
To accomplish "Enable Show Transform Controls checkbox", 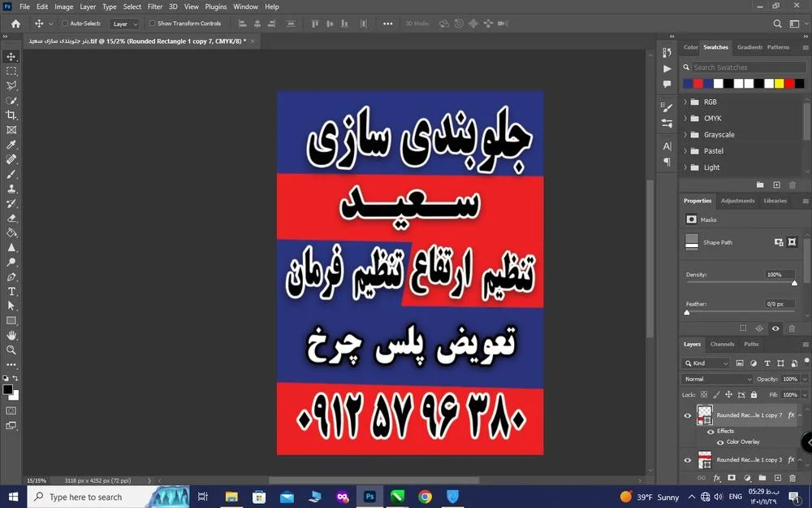I will 153,24.
